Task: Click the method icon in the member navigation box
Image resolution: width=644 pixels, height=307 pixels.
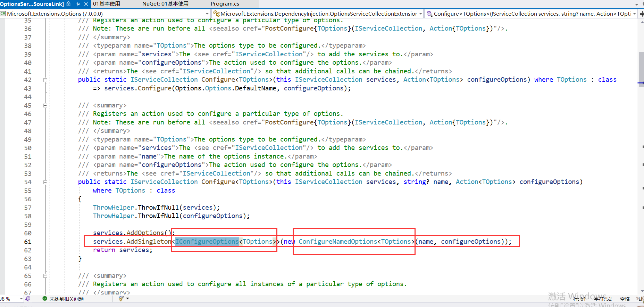Action: pyautogui.click(x=429, y=14)
